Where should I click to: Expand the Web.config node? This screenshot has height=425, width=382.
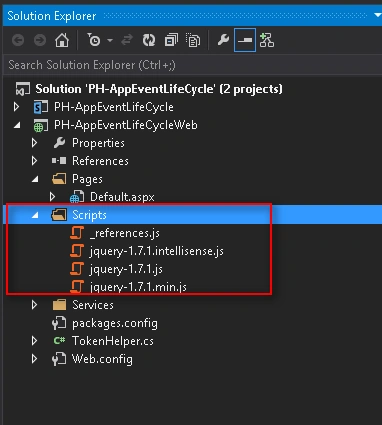tap(34, 359)
